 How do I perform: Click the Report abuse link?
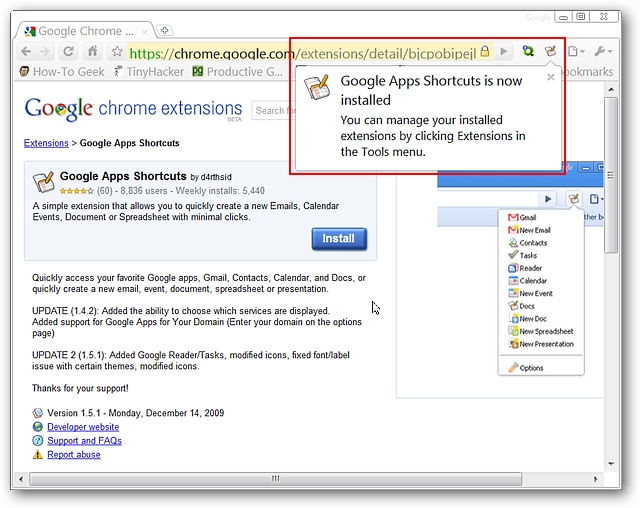(x=74, y=455)
